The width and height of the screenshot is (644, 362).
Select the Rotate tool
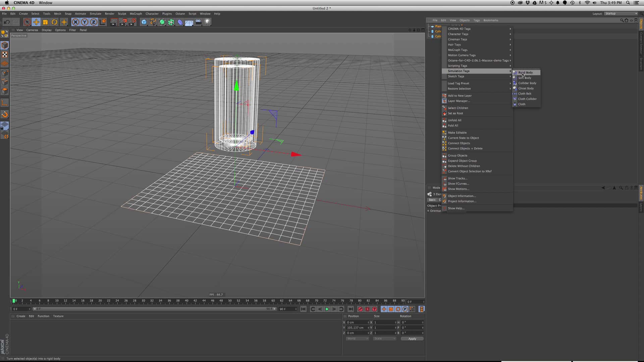[x=54, y=22]
